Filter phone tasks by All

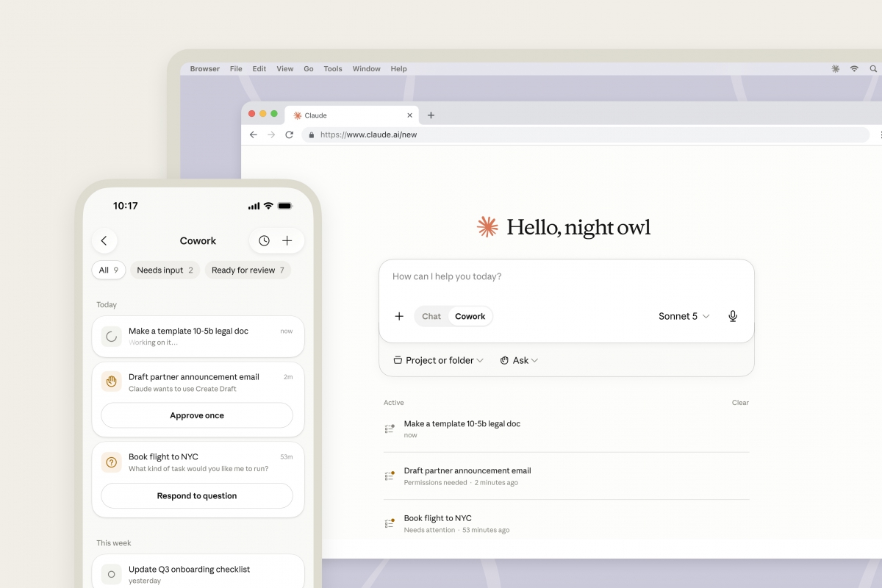[x=109, y=270]
